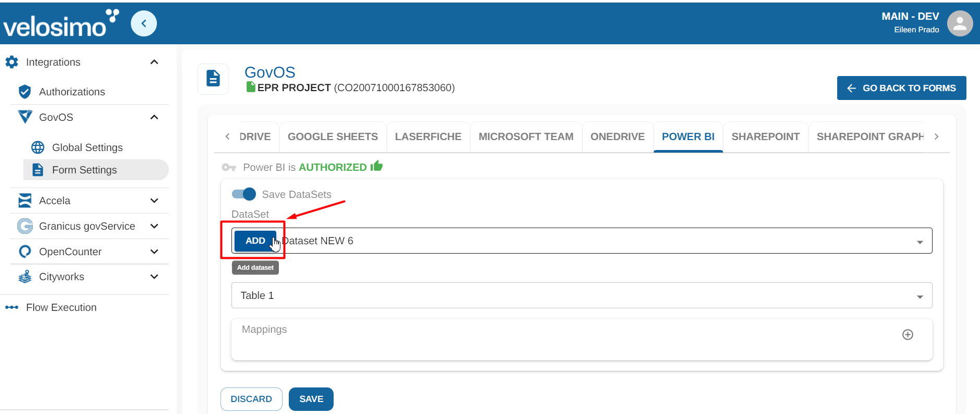980x414 pixels.
Task: Click the AUTHORIZED status text
Action: point(333,167)
